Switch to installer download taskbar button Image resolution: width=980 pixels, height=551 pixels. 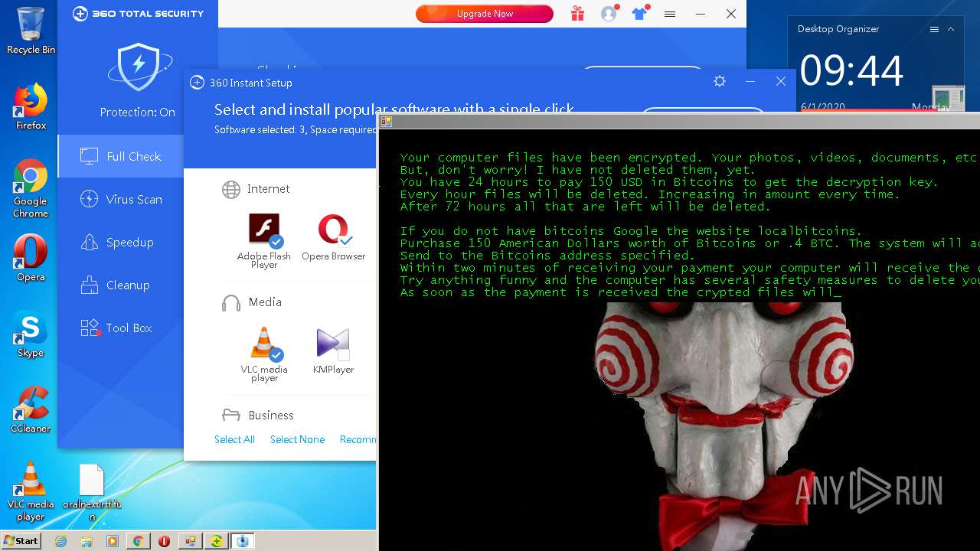243,541
